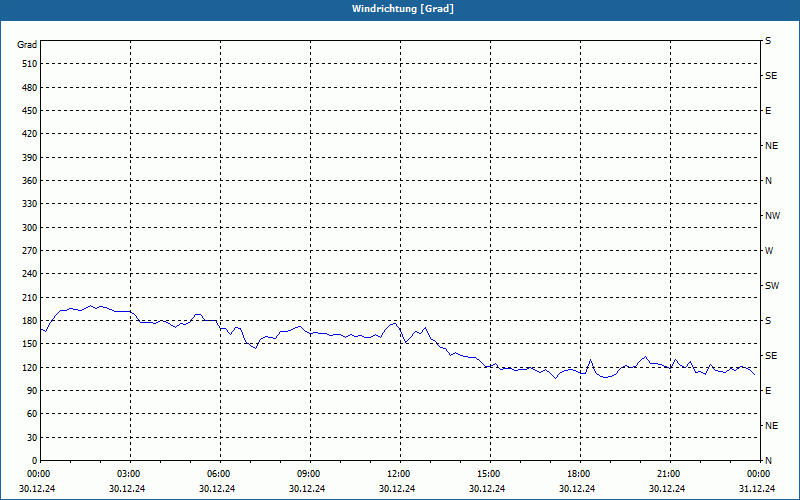The image size is (800, 500).
Task: Select the 510 y-axis value
Action: [x=30, y=64]
